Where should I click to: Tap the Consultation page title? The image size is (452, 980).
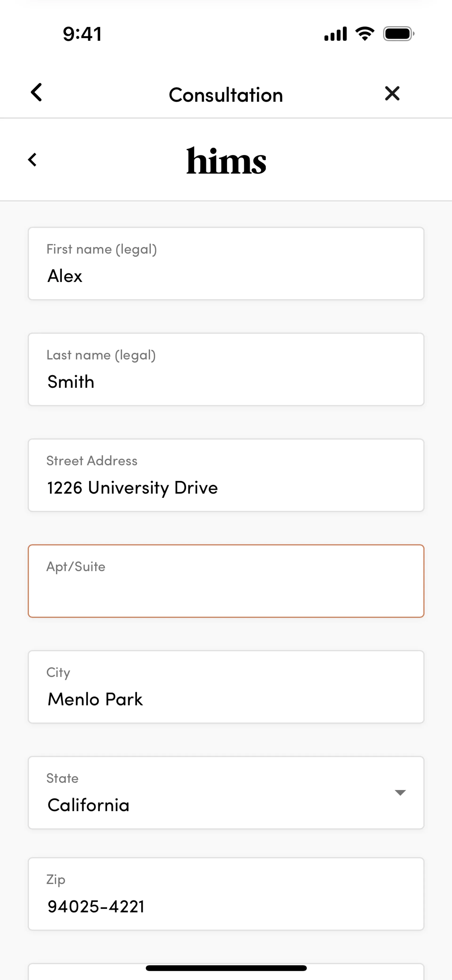[x=226, y=95]
